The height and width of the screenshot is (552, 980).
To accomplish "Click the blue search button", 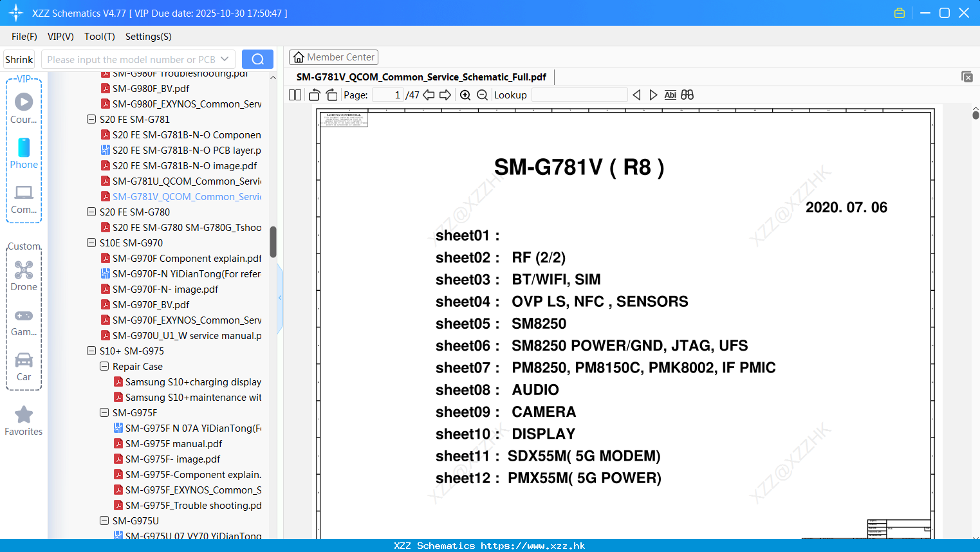I will click(x=257, y=59).
